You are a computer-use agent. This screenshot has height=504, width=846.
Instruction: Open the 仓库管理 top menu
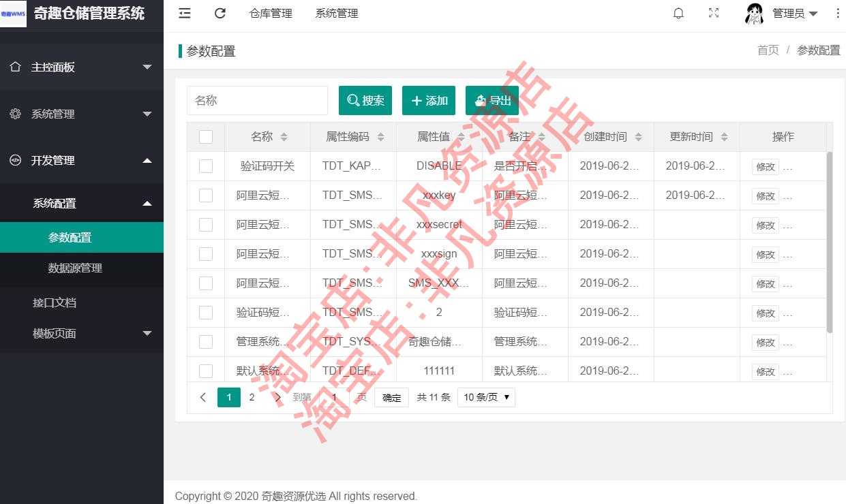pos(270,13)
